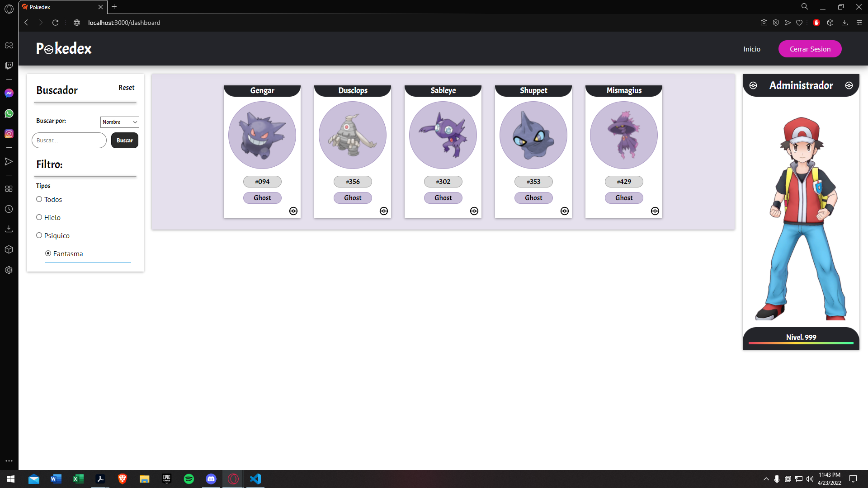
Task: Go back with the browser back arrow
Action: [x=26, y=23]
